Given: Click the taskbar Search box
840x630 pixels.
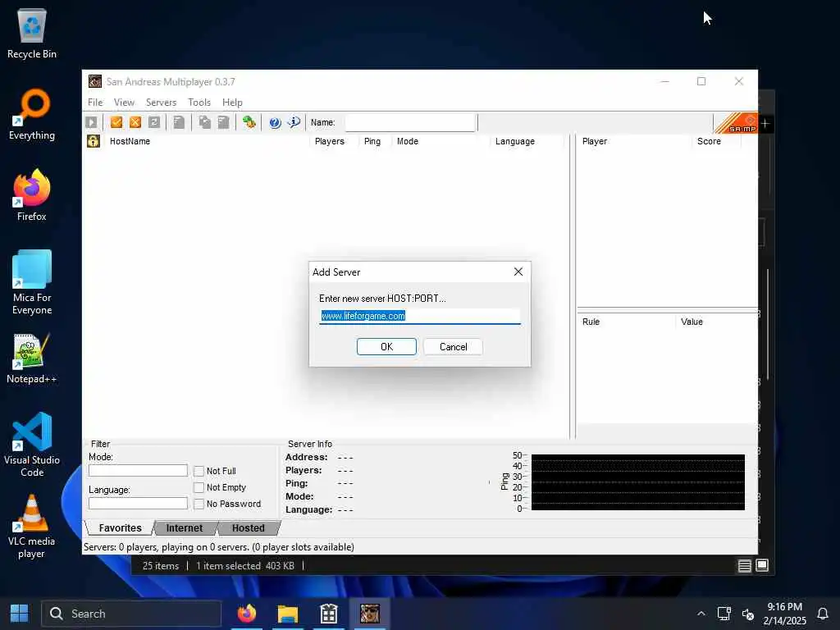Looking at the screenshot, I should (131, 614).
